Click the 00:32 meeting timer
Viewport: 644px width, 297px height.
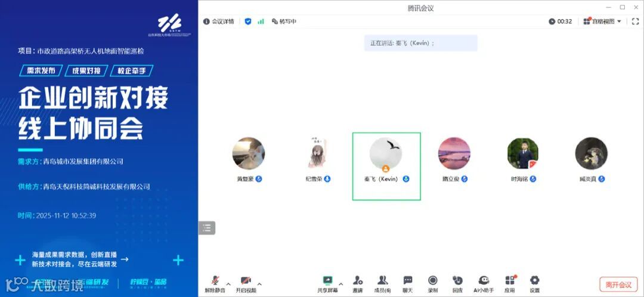tap(560, 21)
